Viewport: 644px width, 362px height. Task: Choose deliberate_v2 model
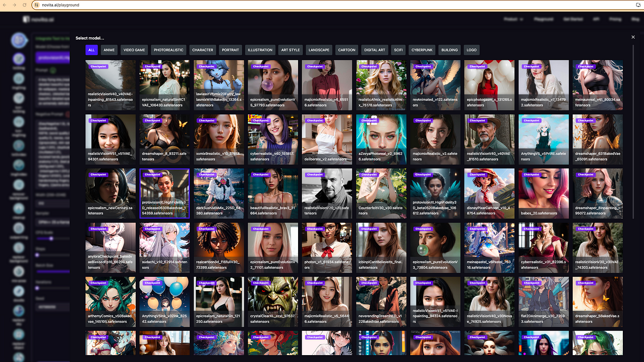[x=327, y=139]
